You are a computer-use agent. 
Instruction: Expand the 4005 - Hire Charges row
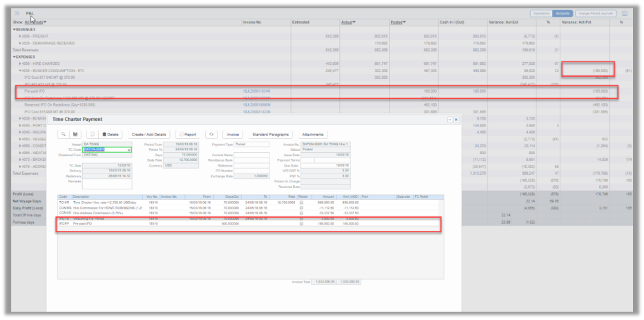(20, 64)
